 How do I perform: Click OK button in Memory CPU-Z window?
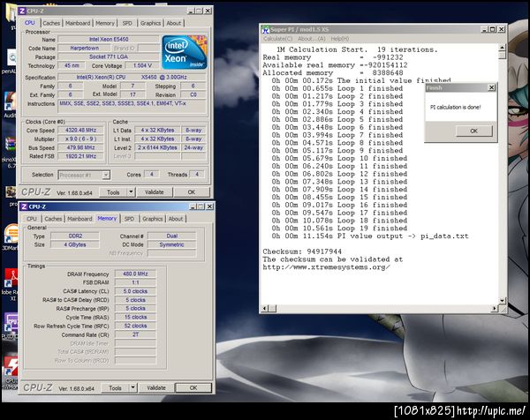coord(193,387)
